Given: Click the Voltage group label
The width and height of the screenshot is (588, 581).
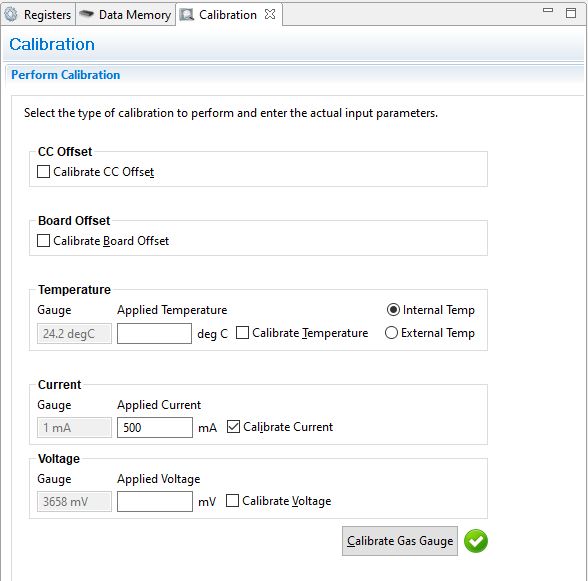Looking at the screenshot, I should coord(59,458).
